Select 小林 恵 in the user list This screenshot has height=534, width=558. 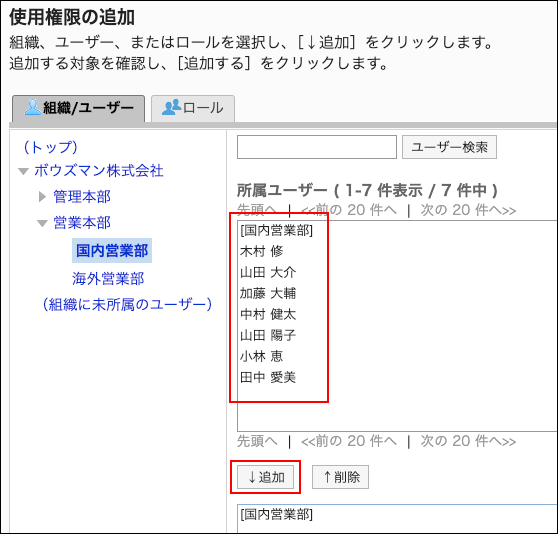(x=261, y=356)
